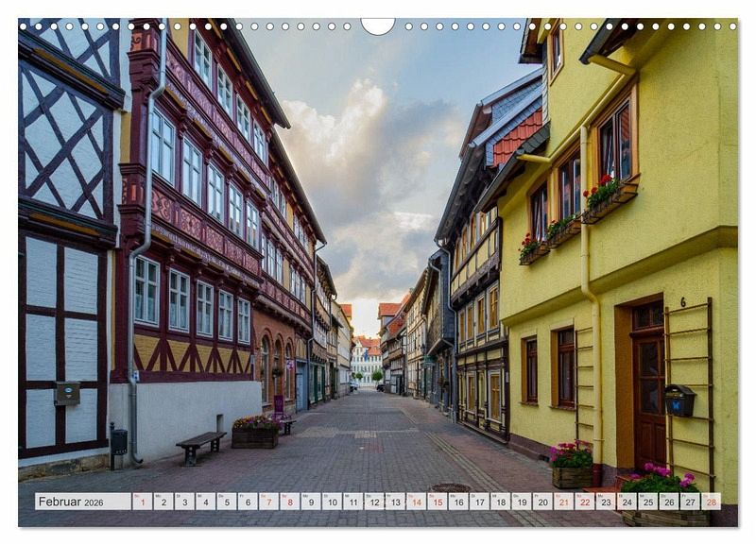Image resolution: width=756 pixels, height=545 pixels.
Task: Select date 18 in the calendar strip
Action: [x=501, y=502]
